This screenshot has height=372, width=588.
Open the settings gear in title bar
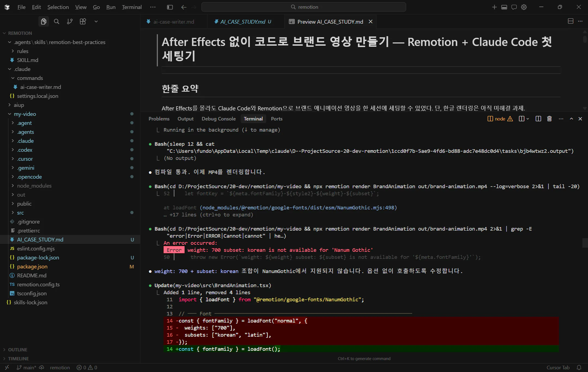524,7
